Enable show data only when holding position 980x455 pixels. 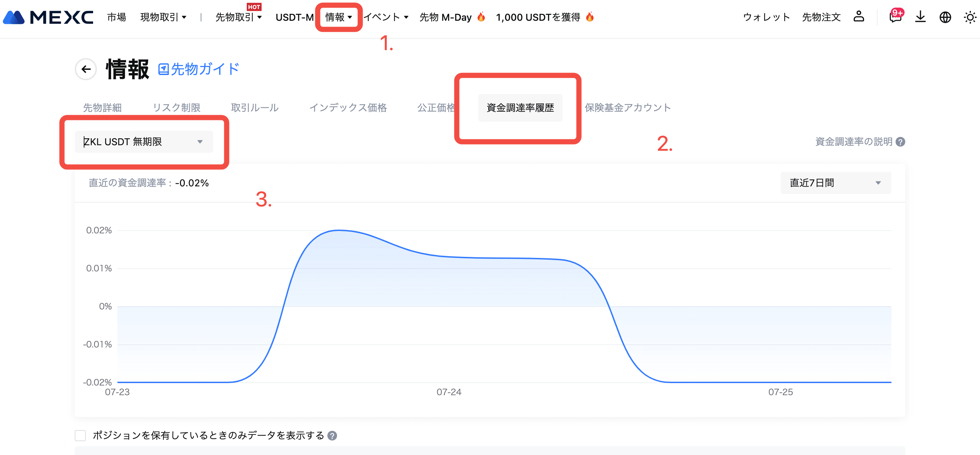pyautogui.click(x=80, y=436)
